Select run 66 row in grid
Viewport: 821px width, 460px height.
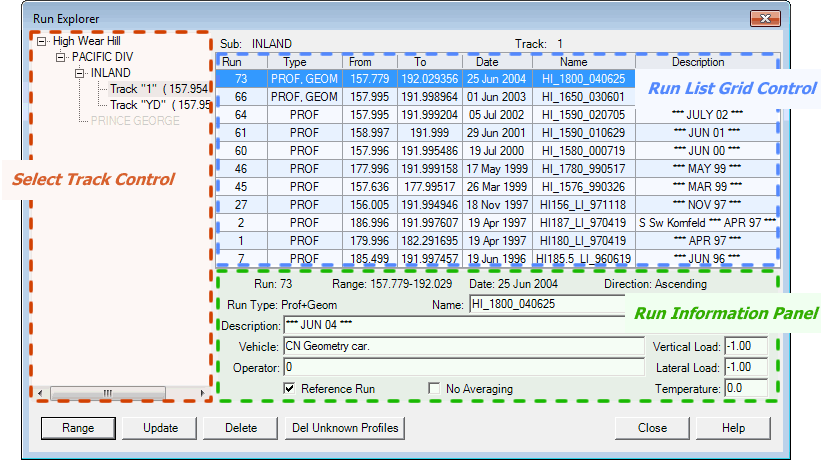pyautogui.click(x=241, y=97)
